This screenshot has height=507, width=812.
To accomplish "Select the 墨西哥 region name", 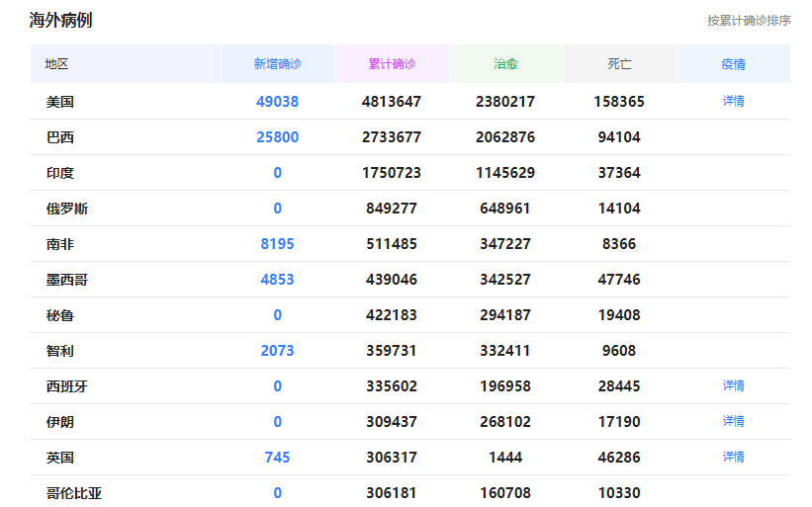I will coord(67,280).
